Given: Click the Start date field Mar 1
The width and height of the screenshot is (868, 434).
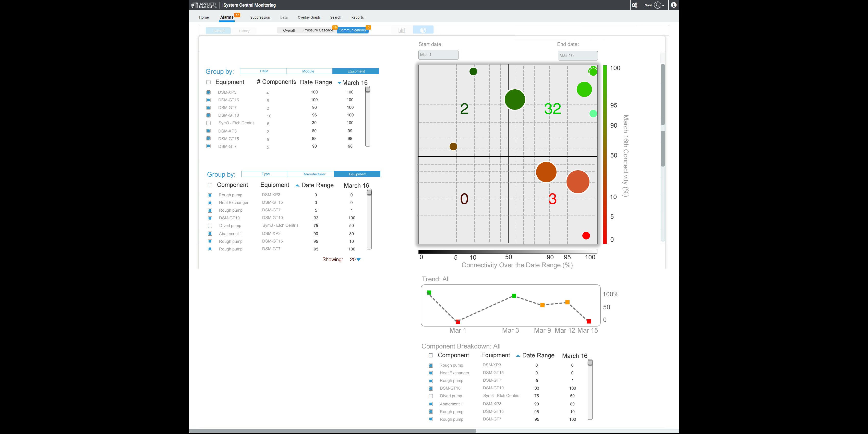Looking at the screenshot, I should click(438, 55).
